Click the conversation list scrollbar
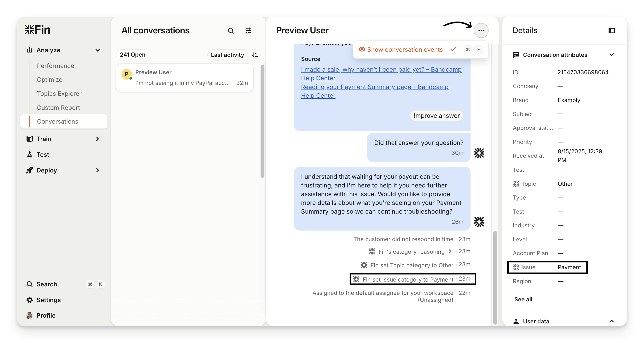644x343 pixels. (x=262, y=121)
